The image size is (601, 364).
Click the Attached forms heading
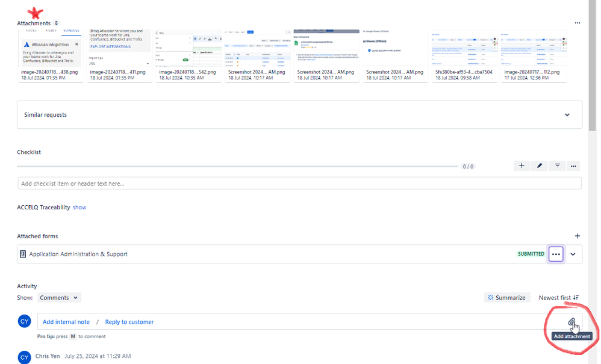37,236
